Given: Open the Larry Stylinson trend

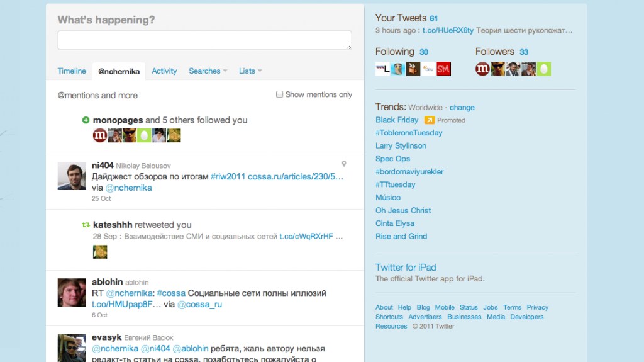Looking at the screenshot, I should [x=401, y=145].
